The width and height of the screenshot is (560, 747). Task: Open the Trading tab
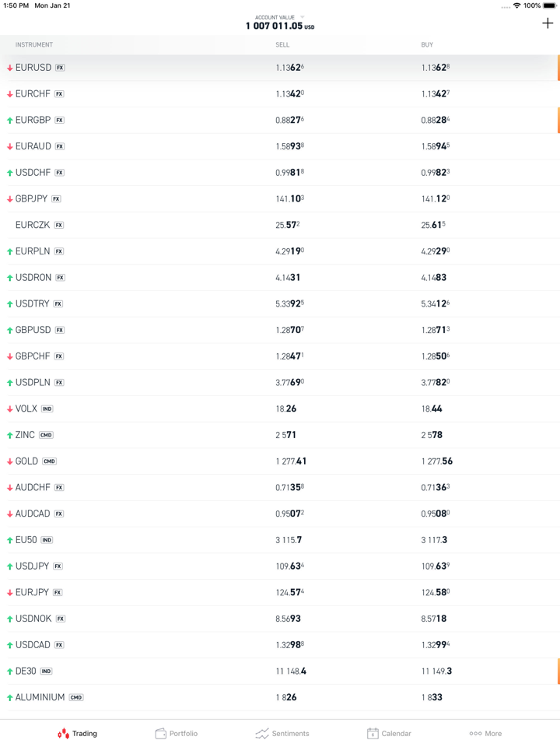click(77, 733)
